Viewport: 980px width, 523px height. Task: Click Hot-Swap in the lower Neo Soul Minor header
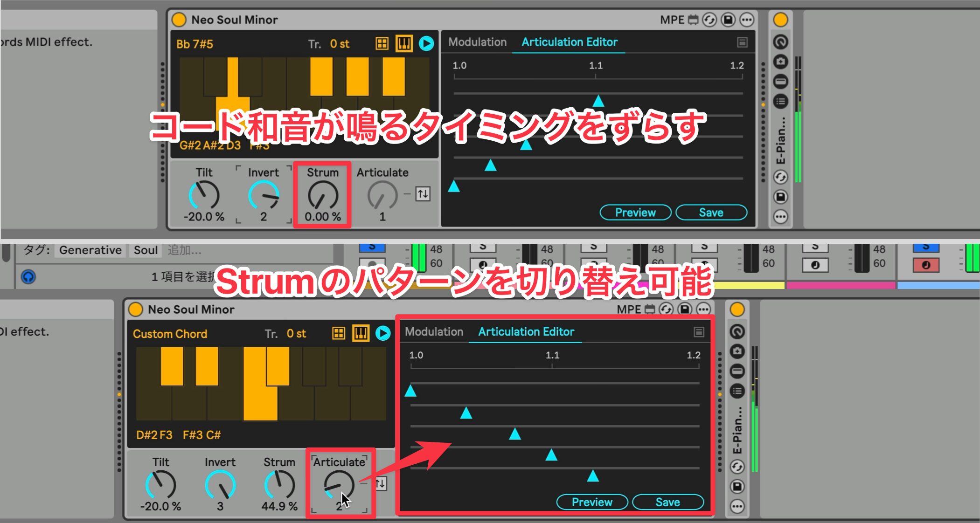(x=666, y=310)
